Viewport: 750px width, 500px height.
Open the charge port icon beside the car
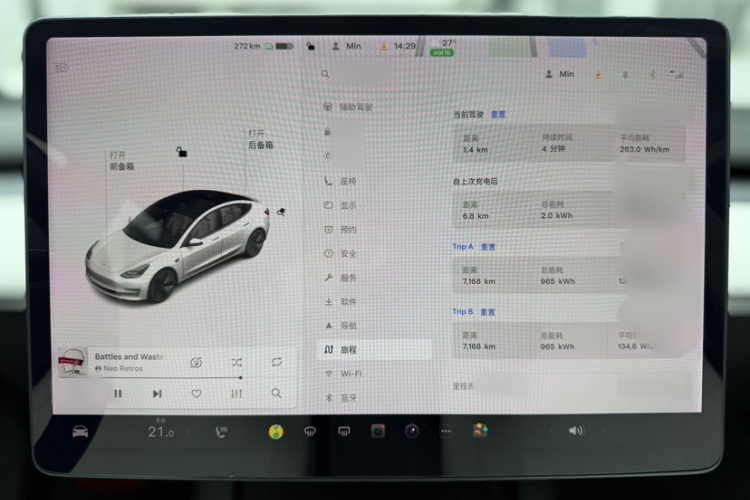(x=281, y=211)
